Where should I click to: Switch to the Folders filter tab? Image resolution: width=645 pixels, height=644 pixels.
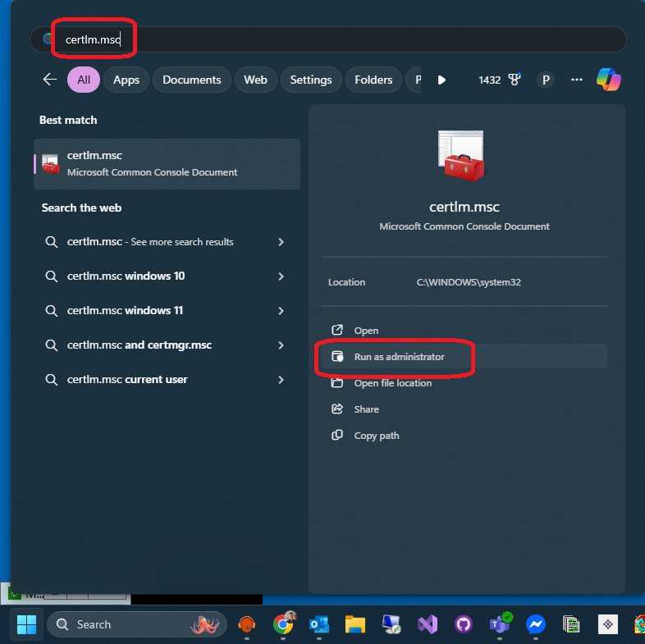click(x=373, y=80)
